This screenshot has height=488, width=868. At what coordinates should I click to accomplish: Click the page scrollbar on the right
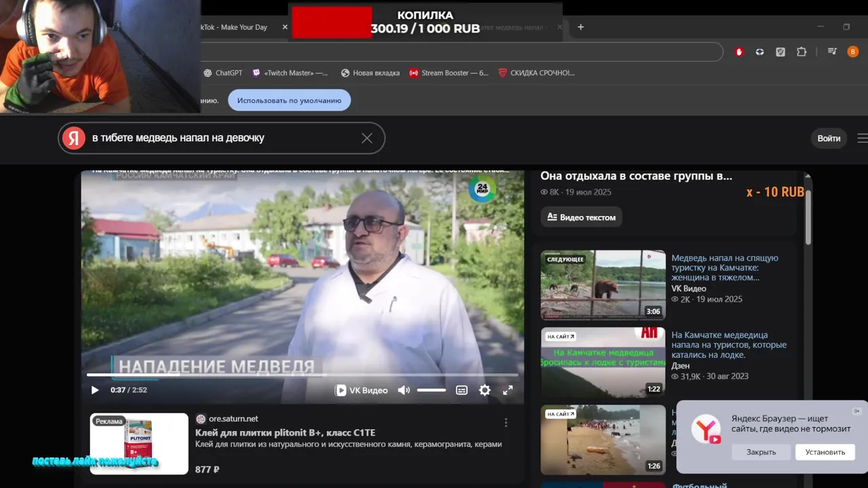(808, 217)
